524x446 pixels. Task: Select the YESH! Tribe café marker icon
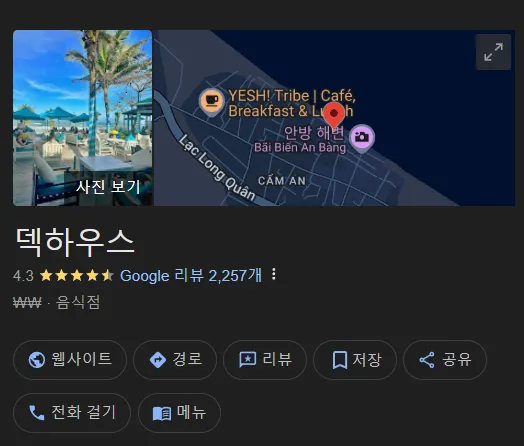click(211, 102)
